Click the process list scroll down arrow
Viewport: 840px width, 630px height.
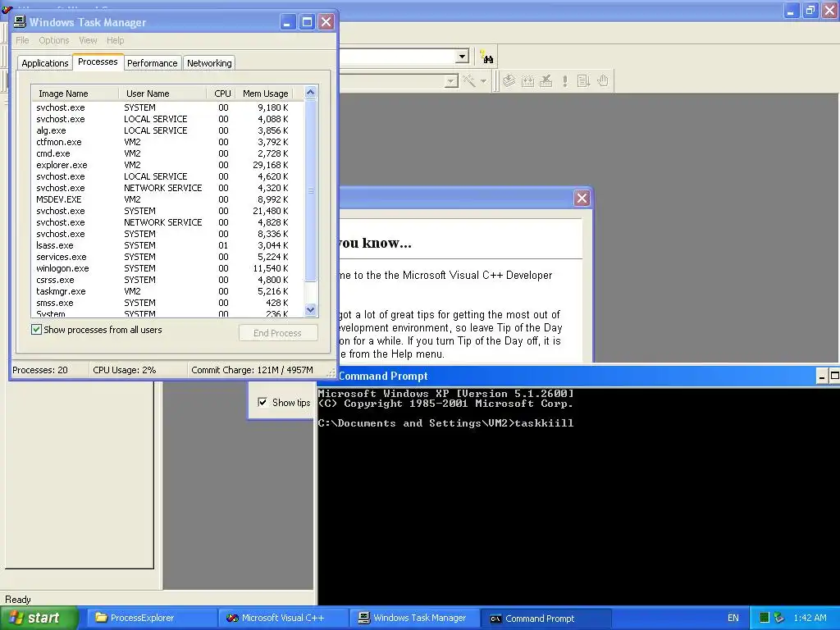click(310, 309)
